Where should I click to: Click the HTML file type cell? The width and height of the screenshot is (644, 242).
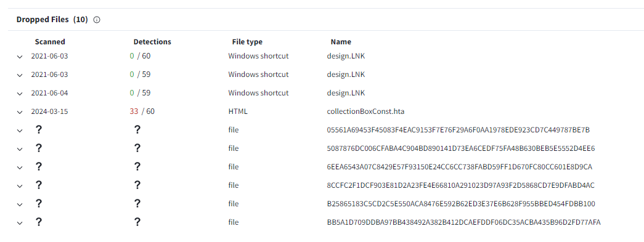pos(238,111)
